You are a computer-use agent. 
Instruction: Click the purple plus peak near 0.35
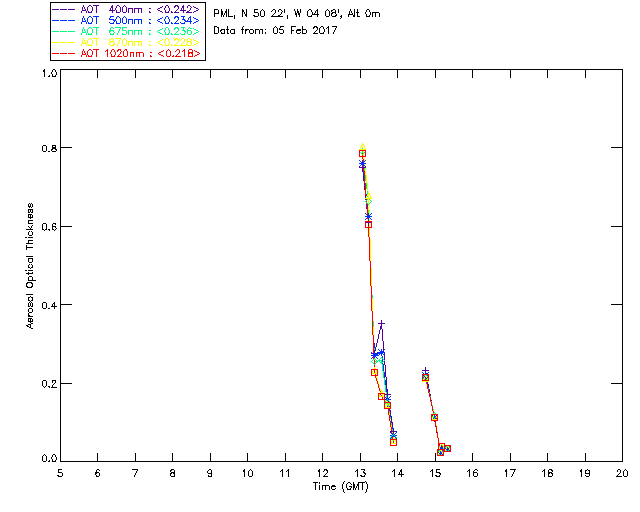(382, 324)
